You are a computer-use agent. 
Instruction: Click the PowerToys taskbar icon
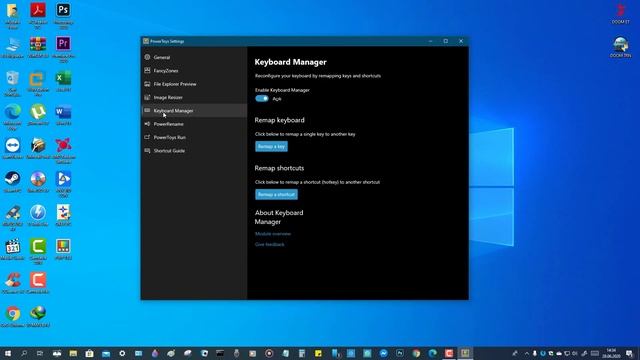pos(465,353)
